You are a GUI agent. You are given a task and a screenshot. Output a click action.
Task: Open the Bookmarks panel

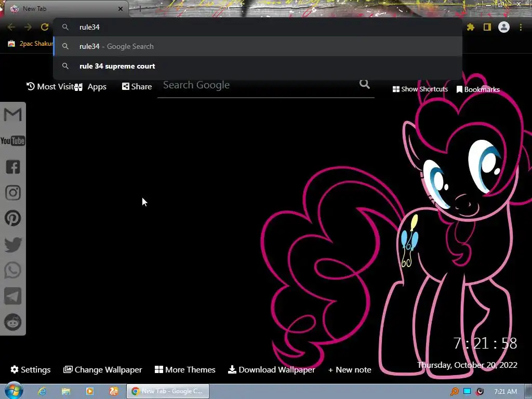(x=478, y=89)
